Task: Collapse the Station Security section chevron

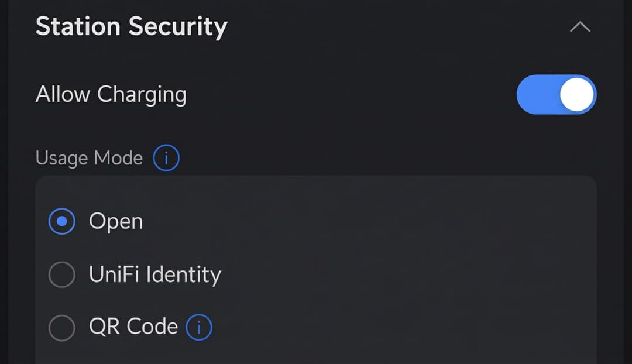Action: [580, 27]
